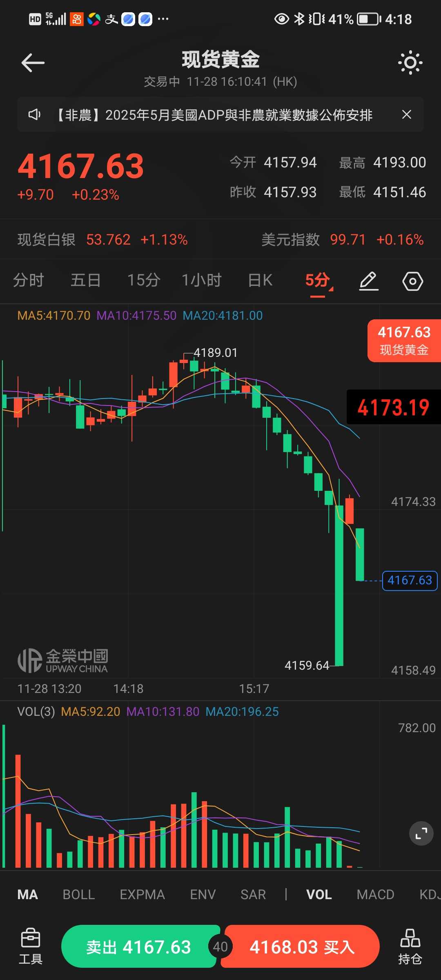The width and height of the screenshot is (441, 980).
Task: Dismiss the 非農 news banner
Action: point(406,114)
